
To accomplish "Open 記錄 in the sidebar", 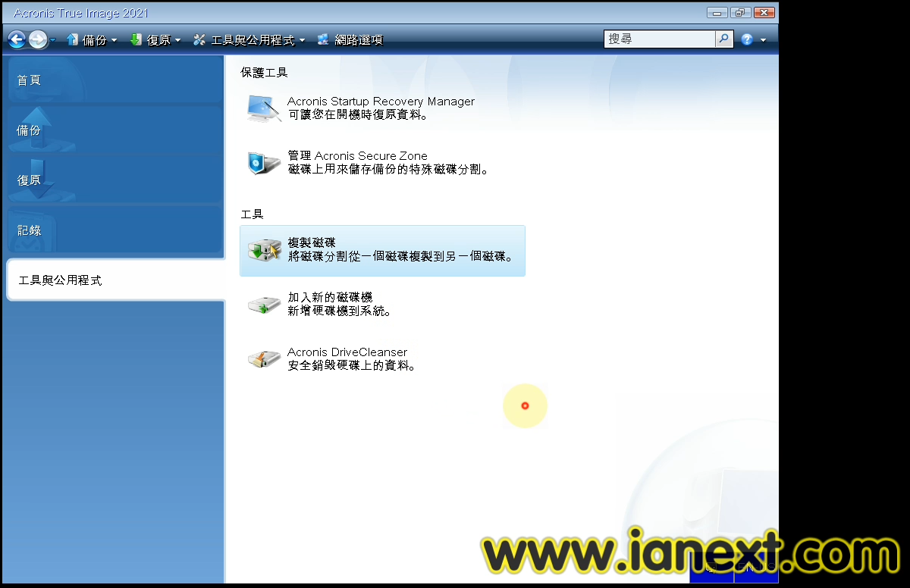I will click(114, 230).
